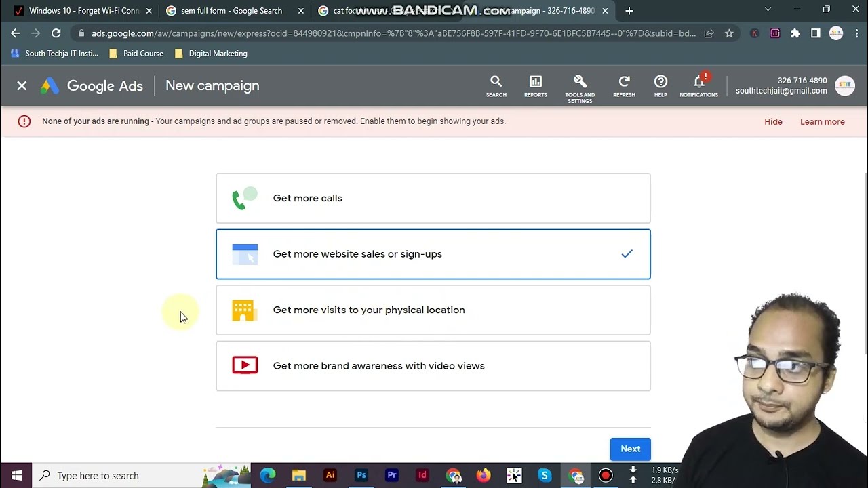The height and width of the screenshot is (488, 868).
Task: Hide the ads not running alert
Action: point(773,122)
